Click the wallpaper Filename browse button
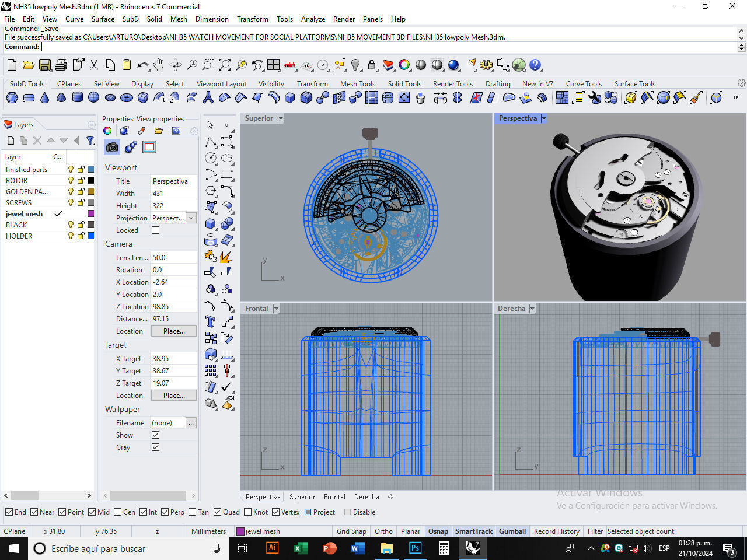Screen dimensions: 747x560 pyautogui.click(x=191, y=423)
